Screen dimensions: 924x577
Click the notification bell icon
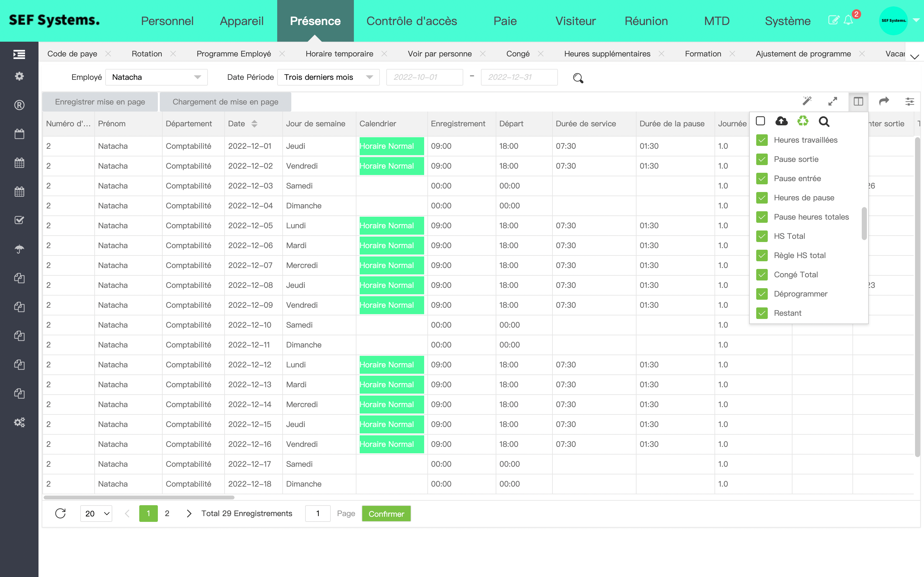(x=848, y=20)
